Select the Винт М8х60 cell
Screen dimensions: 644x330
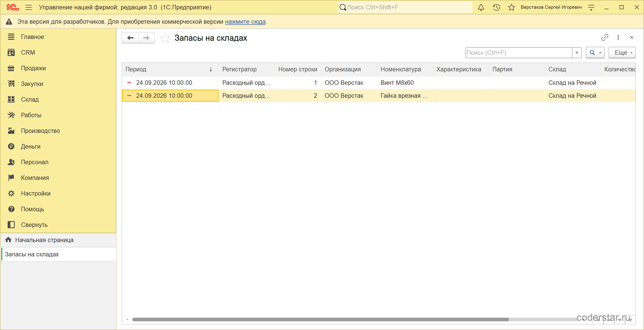click(x=405, y=83)
